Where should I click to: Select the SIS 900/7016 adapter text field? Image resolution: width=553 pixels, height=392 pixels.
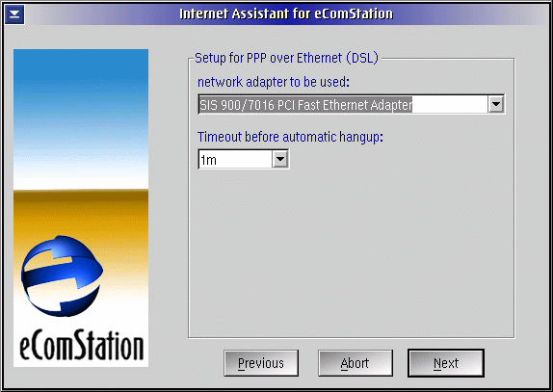click(x=344, y=104)
